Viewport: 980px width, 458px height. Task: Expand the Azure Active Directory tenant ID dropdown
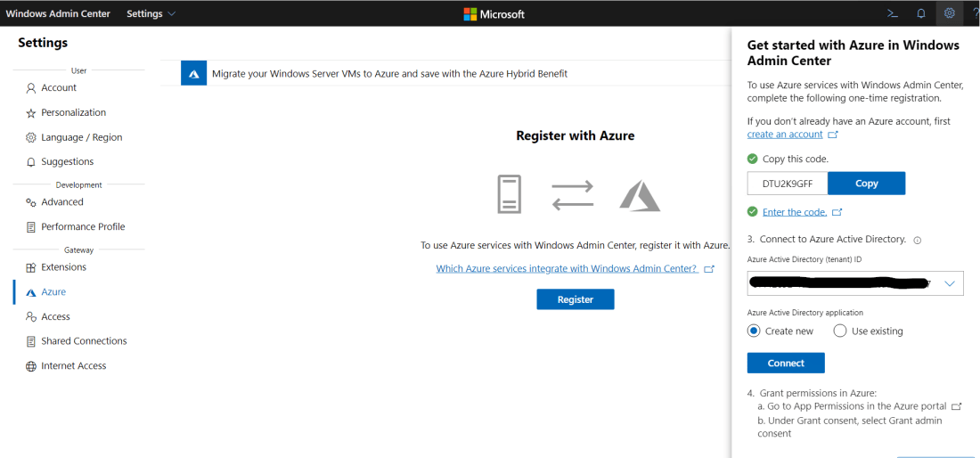(x=950, y=283)
